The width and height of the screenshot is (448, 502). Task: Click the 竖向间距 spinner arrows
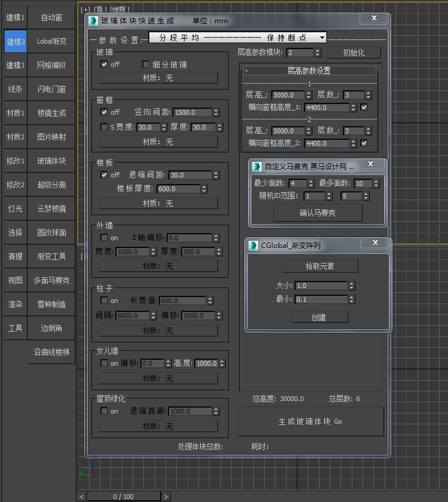[216, 112]
